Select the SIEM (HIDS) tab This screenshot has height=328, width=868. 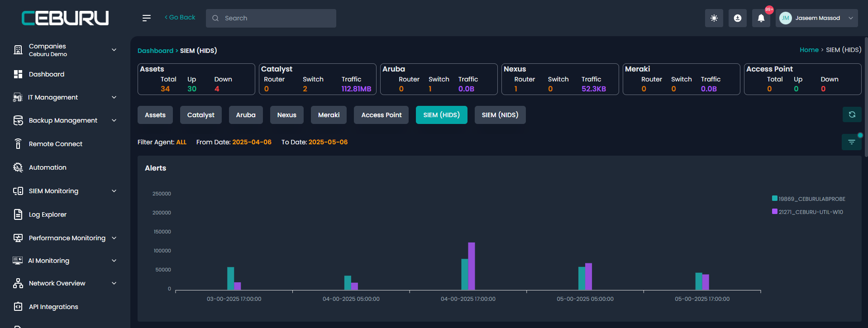click(x=442, y=115)
